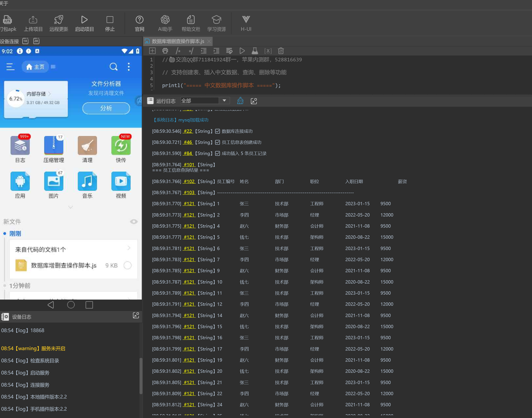Open the phone hamburger menu
The image size is (532, 418).
(10, 67)
